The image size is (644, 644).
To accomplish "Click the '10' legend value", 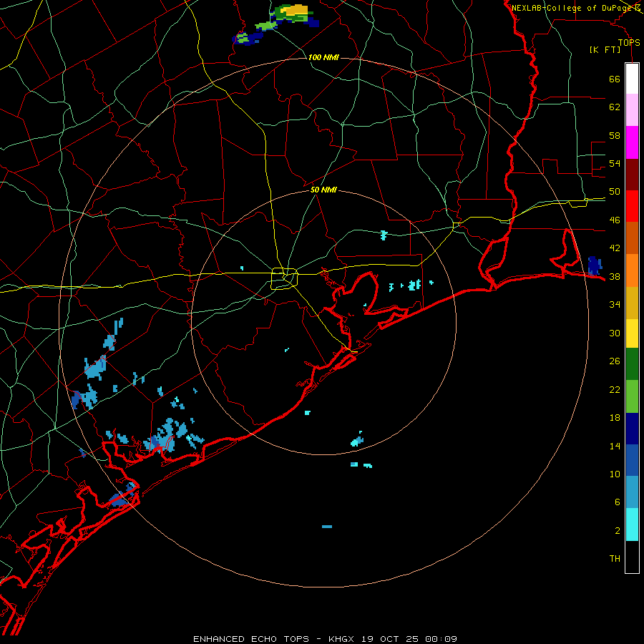I will pos(615,474).
